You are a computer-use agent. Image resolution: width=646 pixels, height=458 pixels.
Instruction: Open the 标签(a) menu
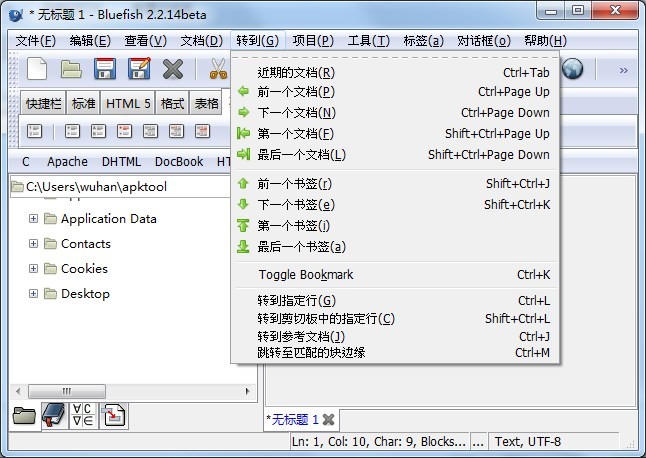pos(424,41)
